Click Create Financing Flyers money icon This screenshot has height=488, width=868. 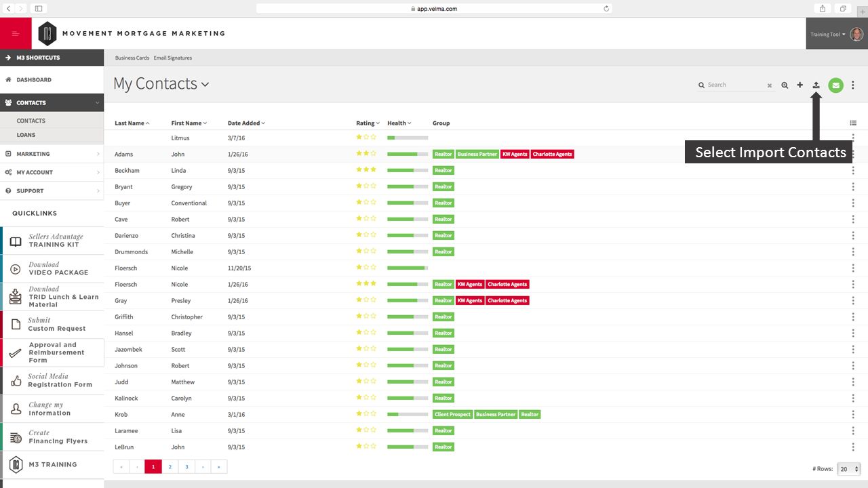16,438
